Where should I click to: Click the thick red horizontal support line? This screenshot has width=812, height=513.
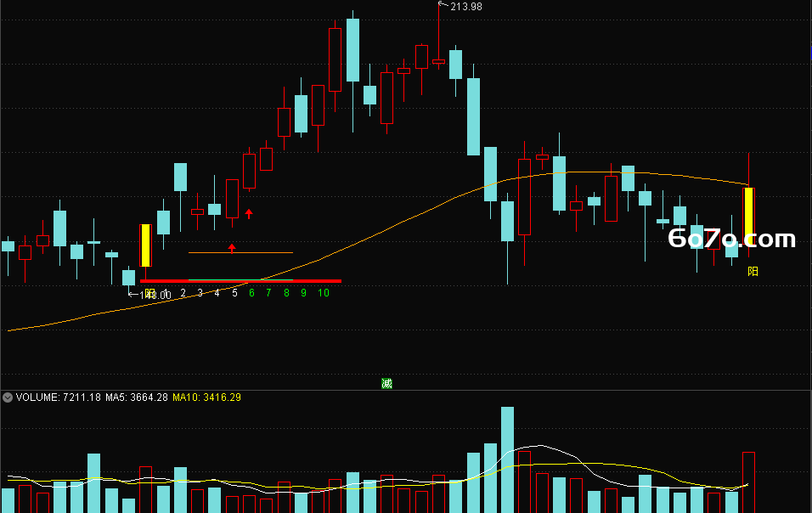[x=241, y=281]
